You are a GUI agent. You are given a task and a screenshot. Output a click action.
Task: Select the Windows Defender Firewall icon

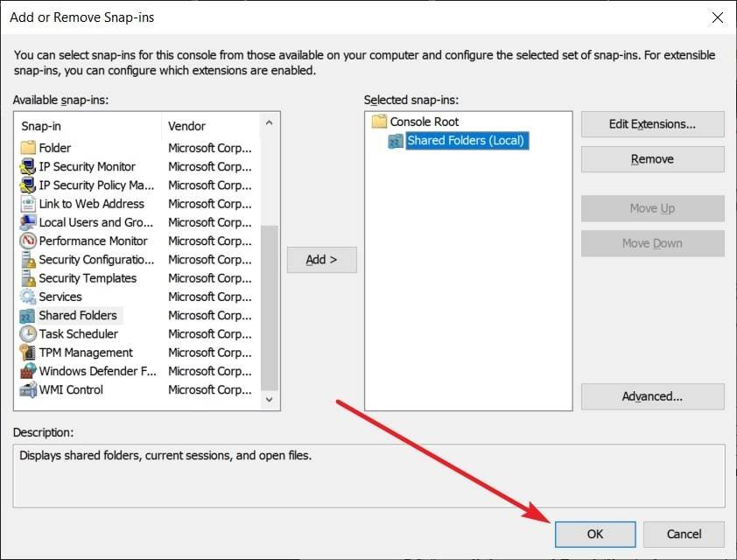[x=27, y=371]
